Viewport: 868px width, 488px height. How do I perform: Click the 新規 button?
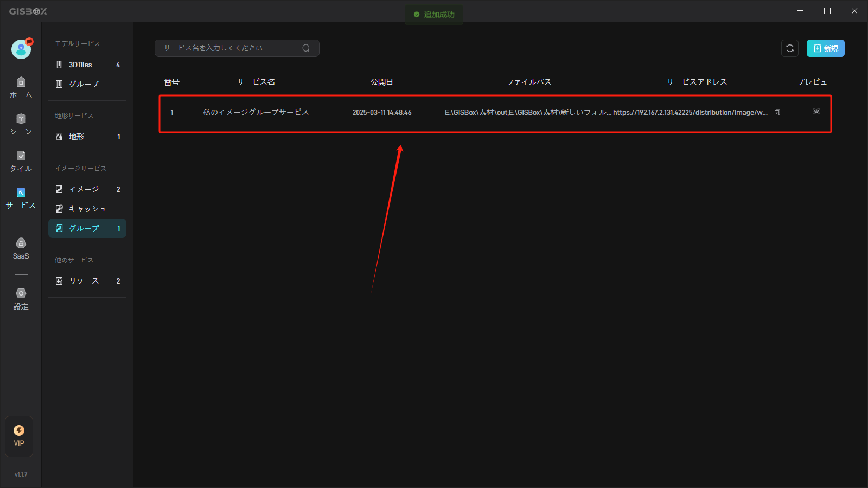coord(826,48)
